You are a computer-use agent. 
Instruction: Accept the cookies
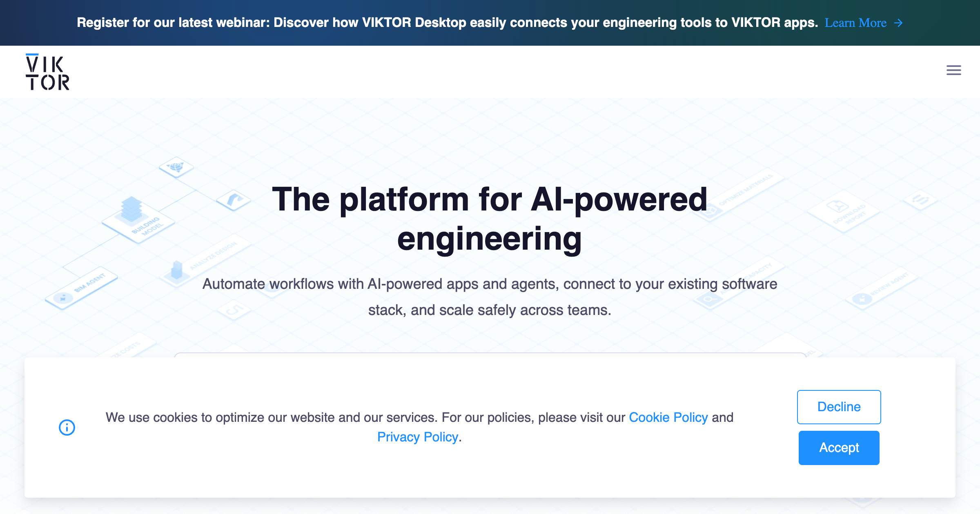click(x=839, y=448)
